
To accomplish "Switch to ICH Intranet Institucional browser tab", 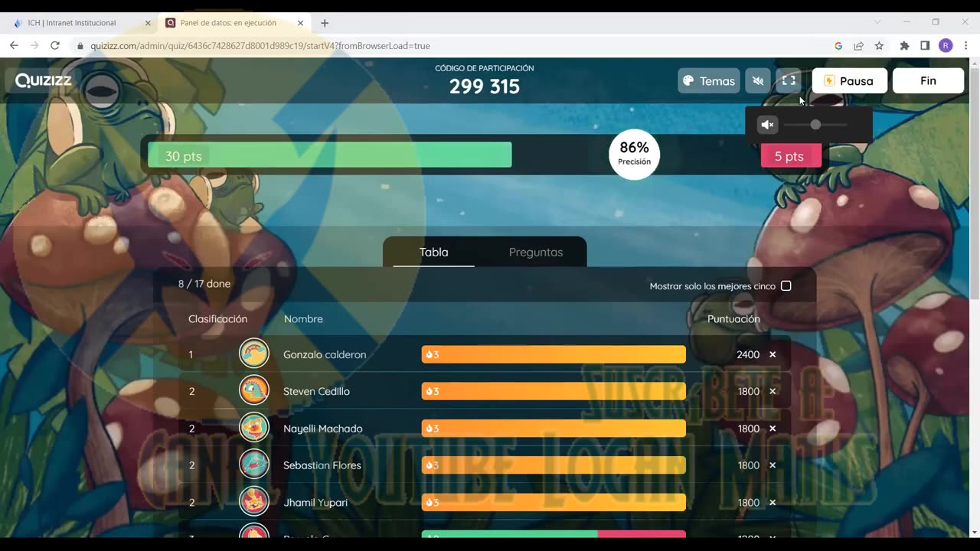I will click(x=80, y=23).
